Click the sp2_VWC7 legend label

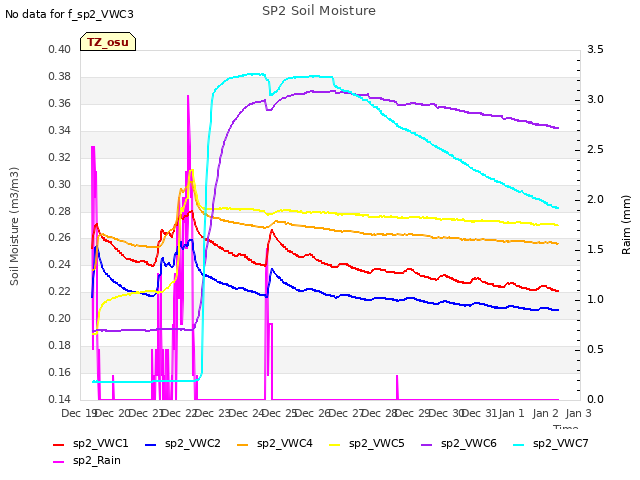pyautogui.click(x=561, y=443)
